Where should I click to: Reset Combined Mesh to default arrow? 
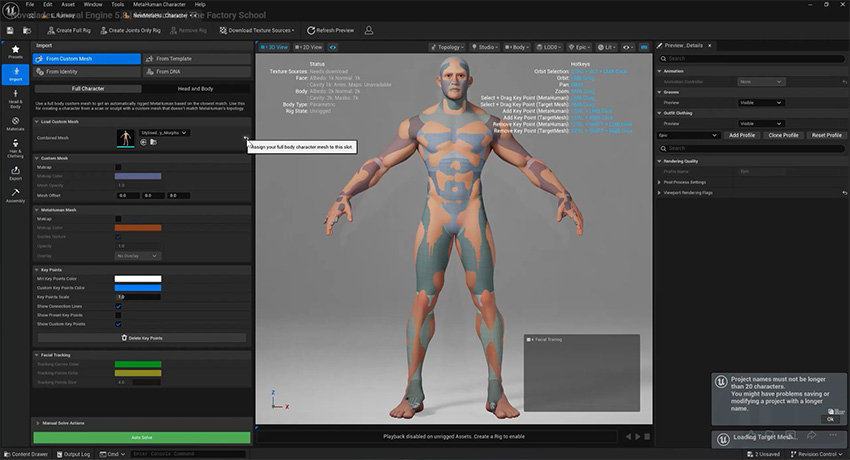pos(246,138)
